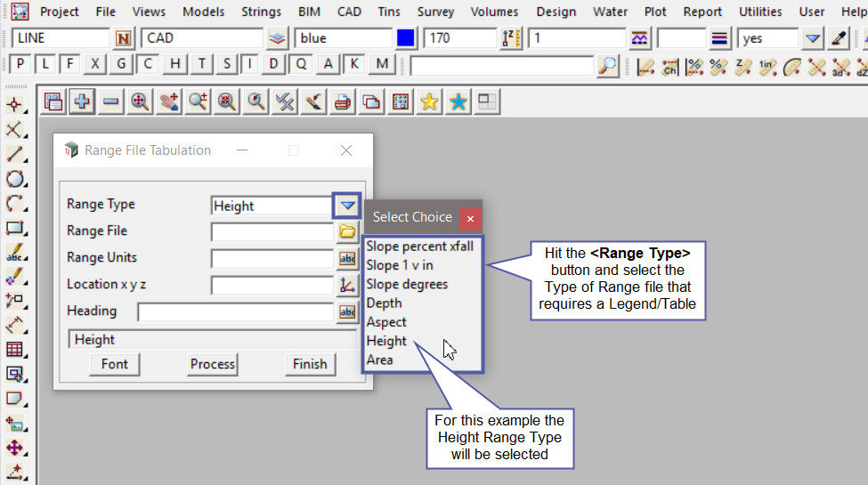Image resolution: width=868 pixels, height=485 pixels.
Task: Click the Process button
Action: (213, 364)
